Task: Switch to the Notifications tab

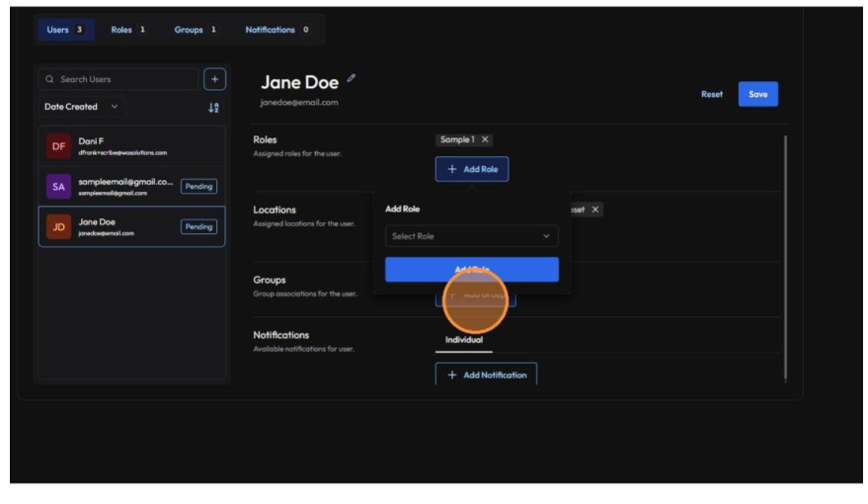Action: tap(277, 30)
